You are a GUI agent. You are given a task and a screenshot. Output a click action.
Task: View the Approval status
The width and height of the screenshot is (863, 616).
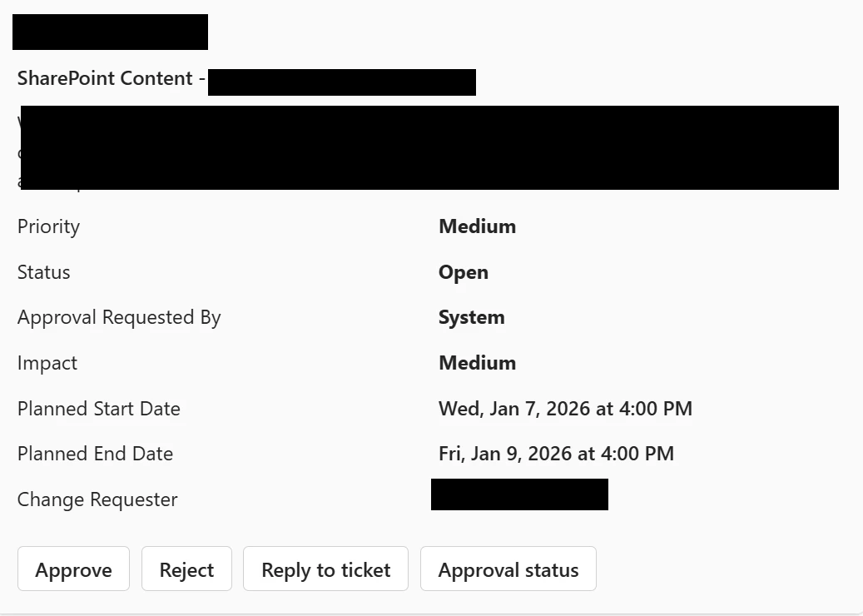tap(508, 569)
